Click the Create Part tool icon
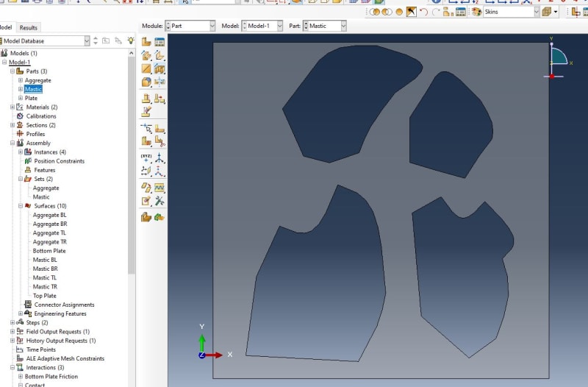 146,42
